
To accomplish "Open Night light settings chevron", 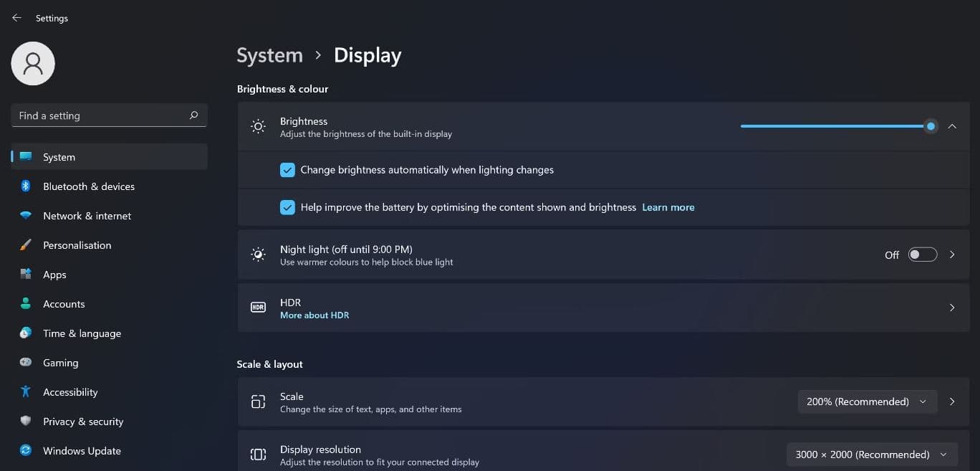I will (x=952, y=254).
